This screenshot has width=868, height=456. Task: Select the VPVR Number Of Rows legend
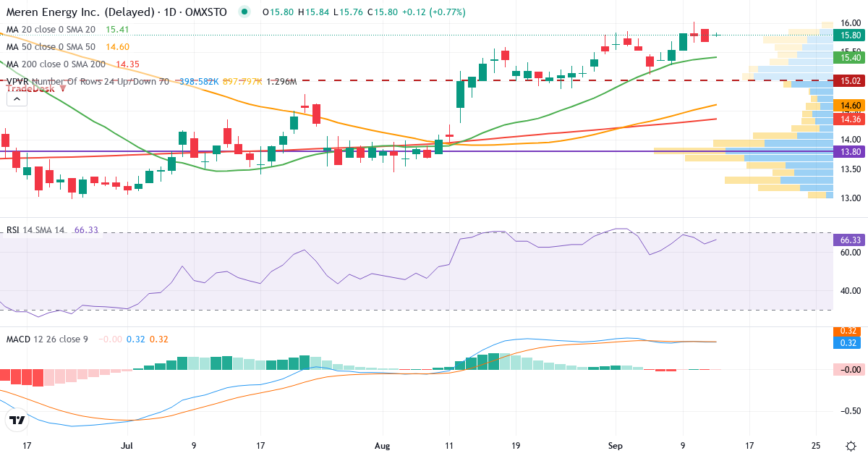tap(88, 82)
